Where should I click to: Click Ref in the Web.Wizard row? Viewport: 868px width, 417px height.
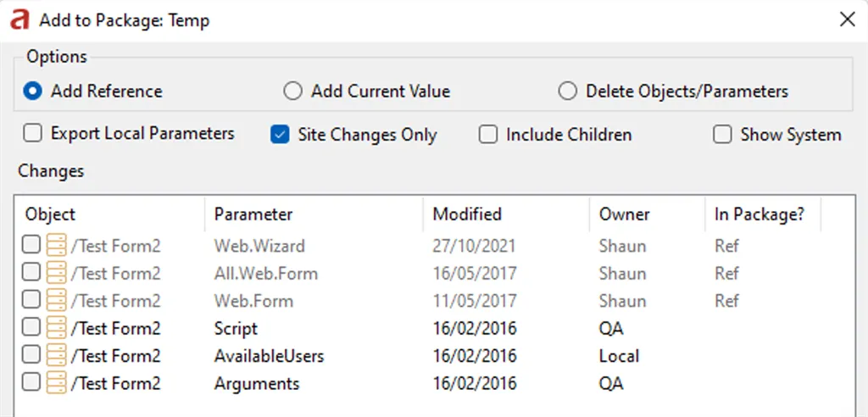pyautogui.click(x=726, y=246)
